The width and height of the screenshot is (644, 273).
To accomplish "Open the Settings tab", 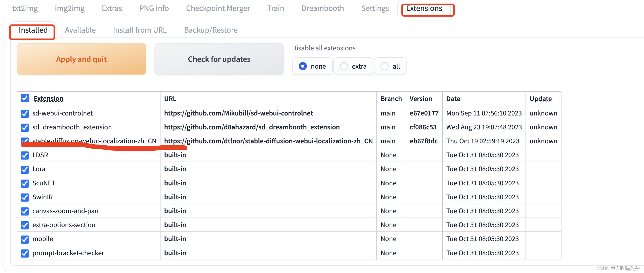I will (x=375, y=8).
